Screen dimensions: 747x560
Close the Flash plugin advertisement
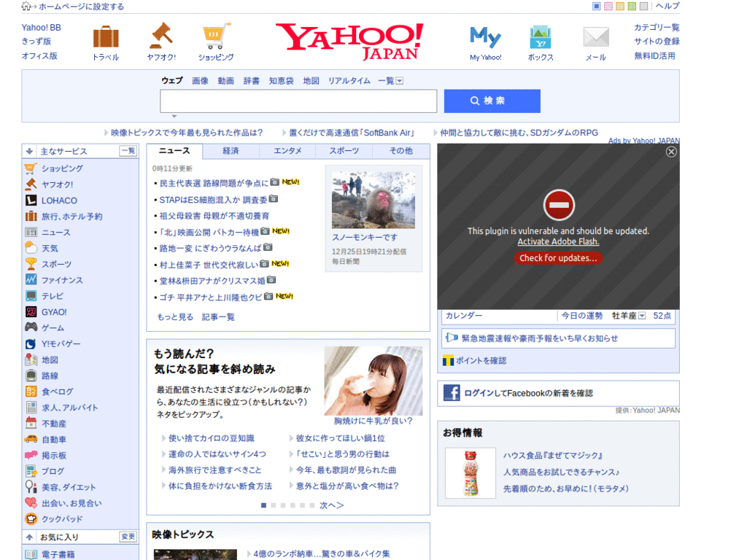(671, 152)
